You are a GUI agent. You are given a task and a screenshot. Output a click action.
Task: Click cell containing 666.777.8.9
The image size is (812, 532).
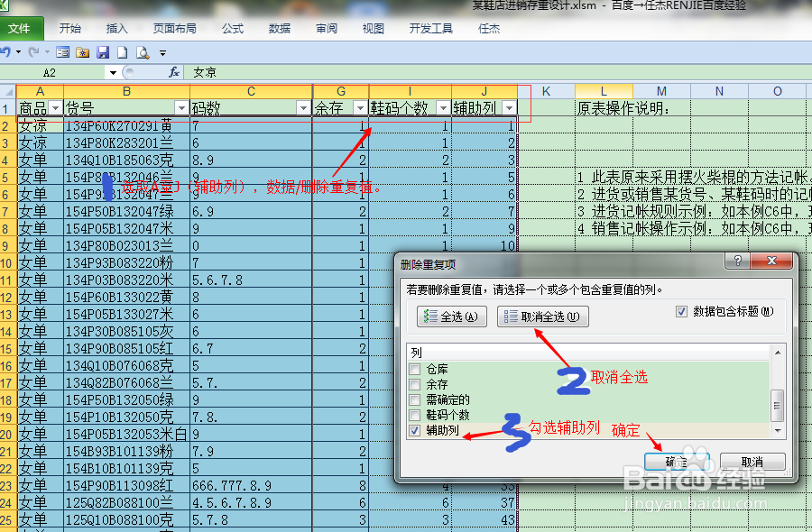point(251,485)
